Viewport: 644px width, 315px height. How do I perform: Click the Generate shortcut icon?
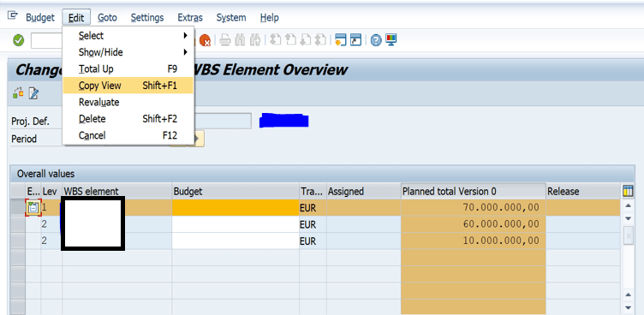pos(355,40)
